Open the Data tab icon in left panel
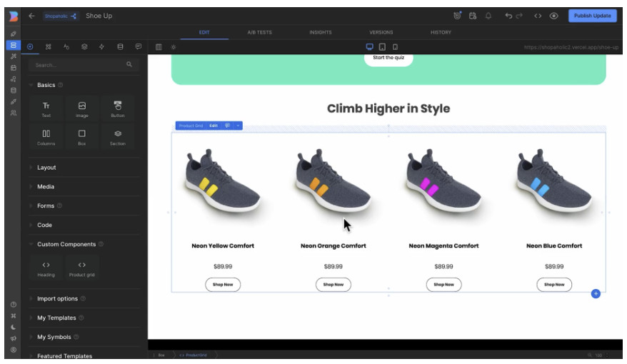Viewport: 627px width, 364px height. tap(120, 46)
